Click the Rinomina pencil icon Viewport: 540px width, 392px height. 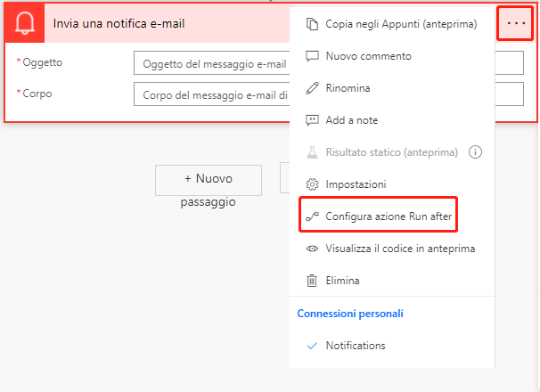pos(312,88)
